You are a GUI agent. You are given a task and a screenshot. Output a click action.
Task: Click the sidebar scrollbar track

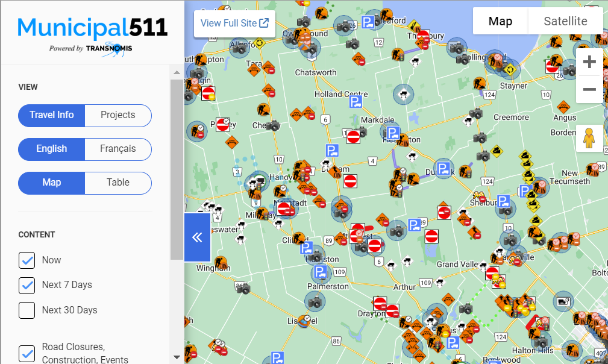pos(176,211)
